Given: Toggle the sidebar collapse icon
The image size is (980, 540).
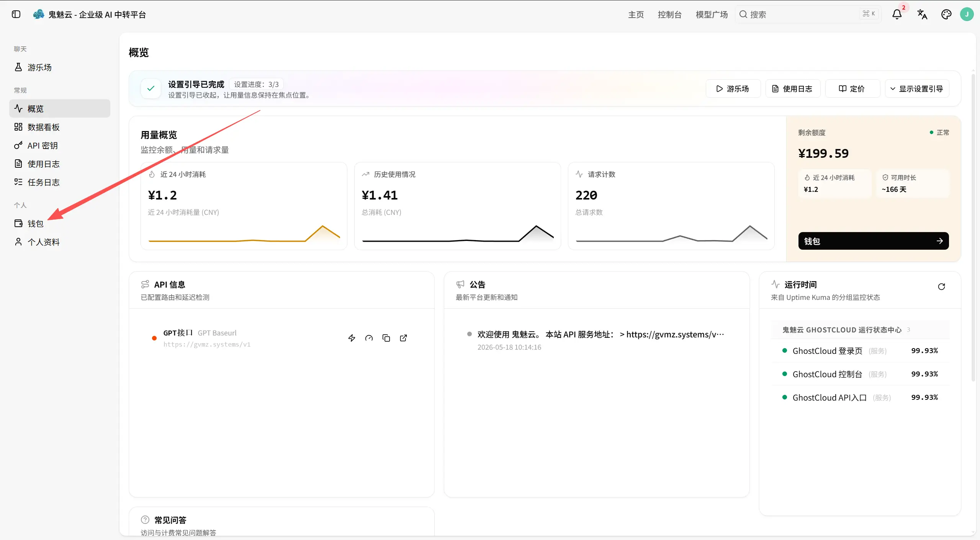Looking at the screenshot, I should [x=16, y=15].
